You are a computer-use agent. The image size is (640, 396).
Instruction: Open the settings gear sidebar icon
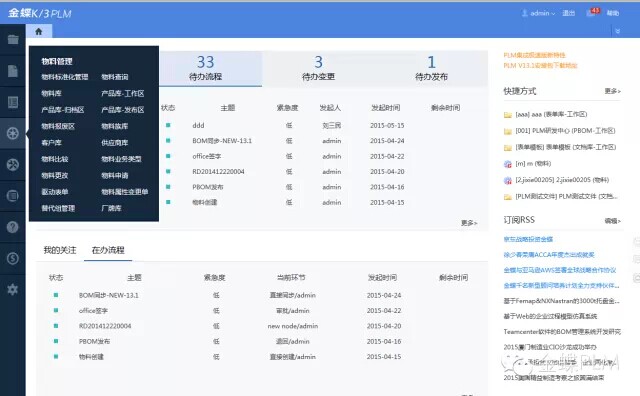pyautogui.click(x=13, y=289)
